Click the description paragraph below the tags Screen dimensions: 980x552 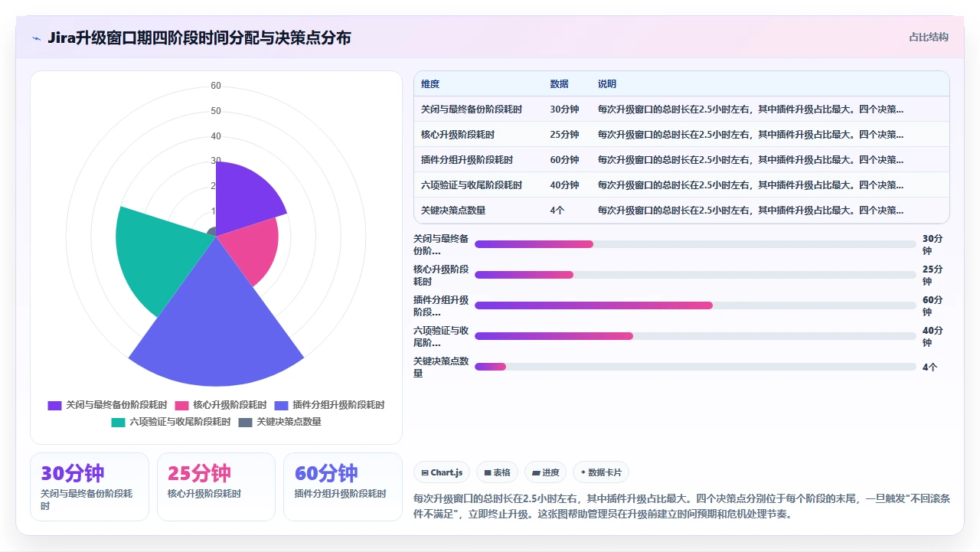point(681,506)
